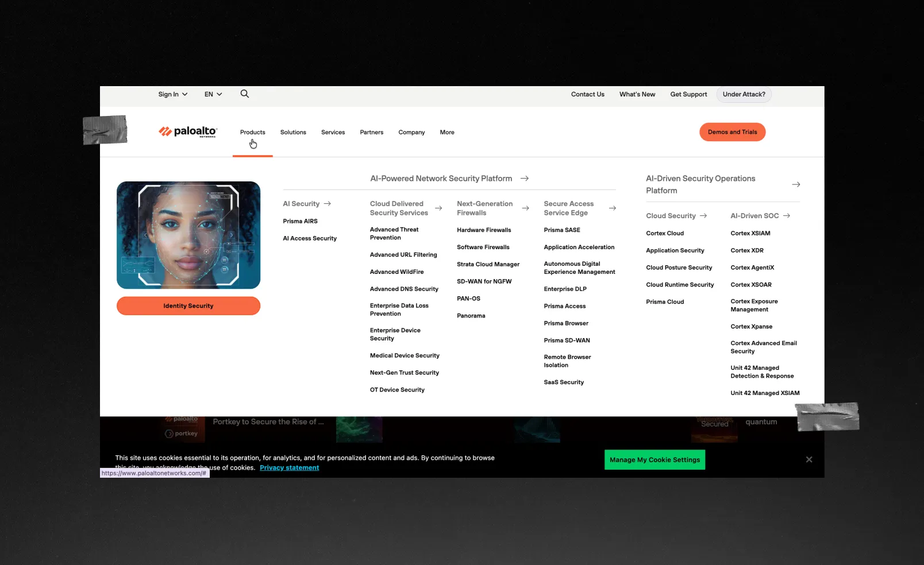This screenshot has width=924, height=565.
Task: Click the Demos and Trials button
Action: 733,132
